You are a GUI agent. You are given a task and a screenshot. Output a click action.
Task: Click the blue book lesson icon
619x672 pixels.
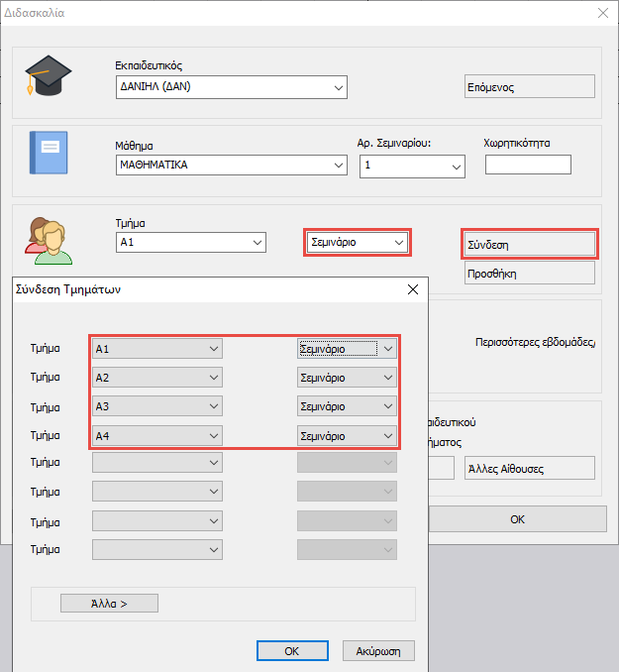pyautogui.click(x=48, y=154)
